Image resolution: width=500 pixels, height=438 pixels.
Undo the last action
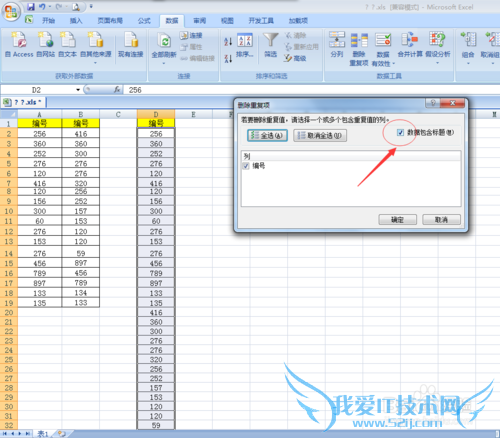(x=42, y=7)
